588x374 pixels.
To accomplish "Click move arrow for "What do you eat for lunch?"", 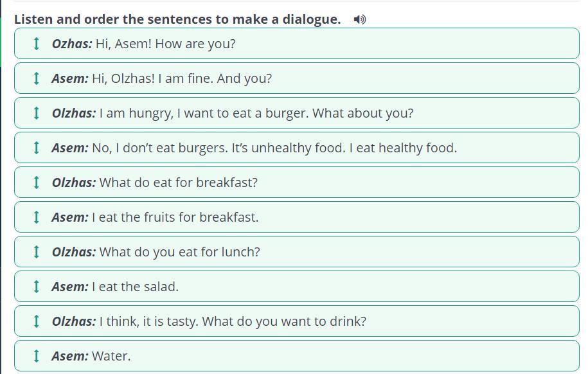I will click(37, 252).
